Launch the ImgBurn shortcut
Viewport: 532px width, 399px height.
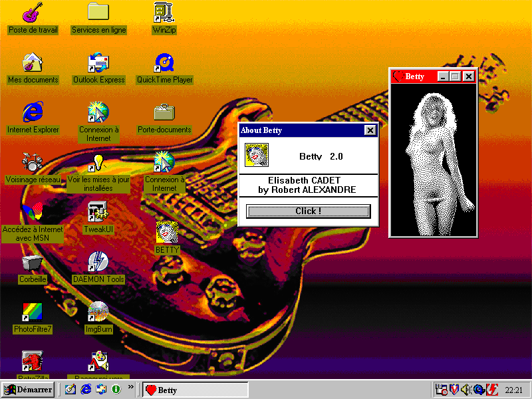tap(98, 311)
